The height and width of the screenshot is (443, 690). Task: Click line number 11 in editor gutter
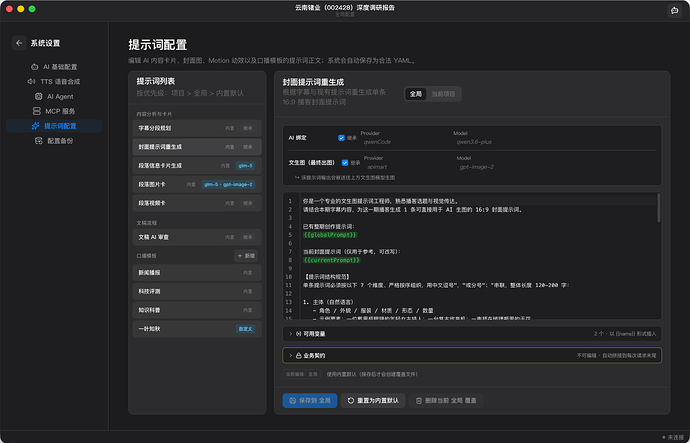[289, 285]
